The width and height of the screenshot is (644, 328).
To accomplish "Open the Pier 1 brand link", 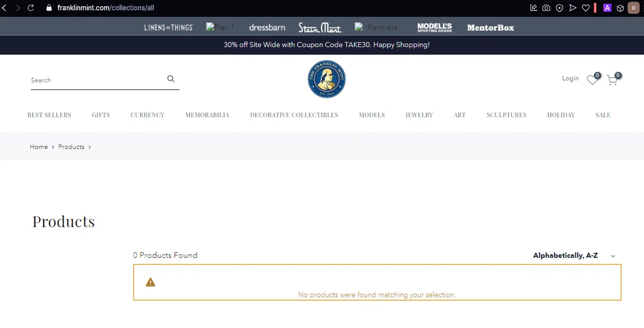I will (220, 28).
